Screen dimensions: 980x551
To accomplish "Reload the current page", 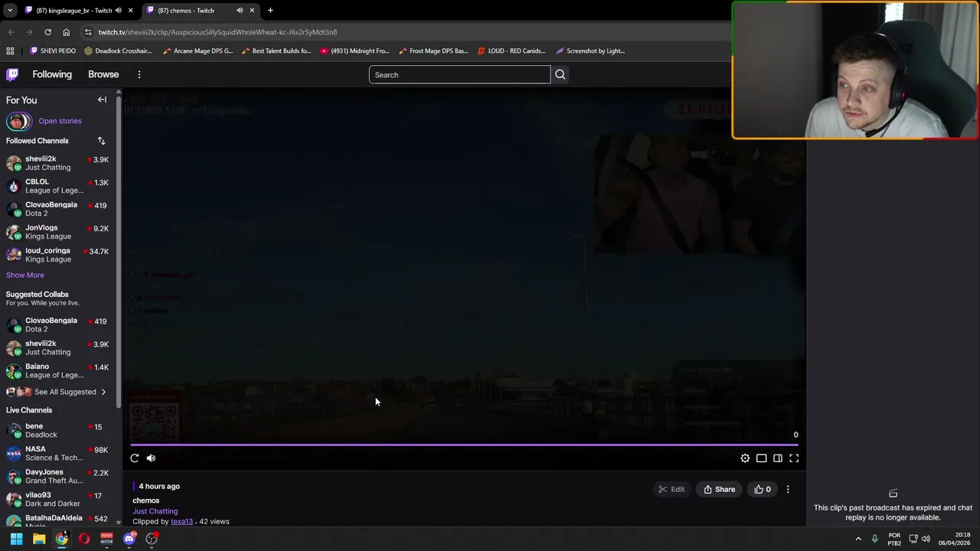I will pos(47,32).
